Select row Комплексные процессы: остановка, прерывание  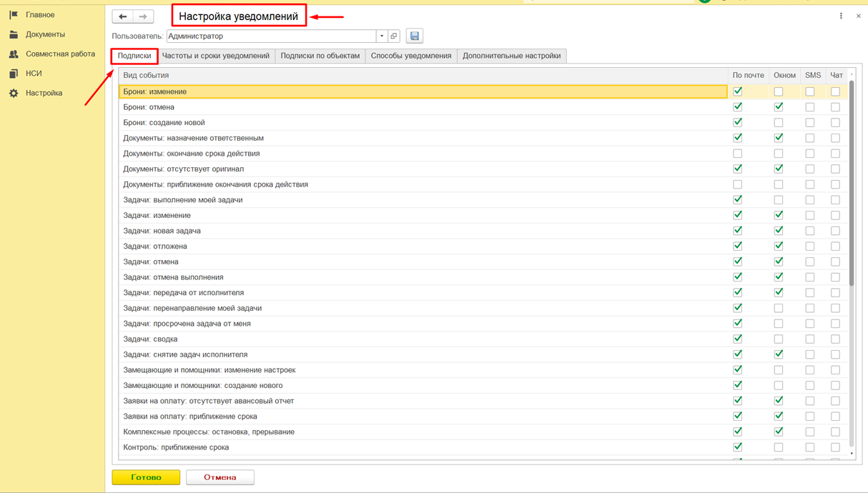click(x=423, y=432)
